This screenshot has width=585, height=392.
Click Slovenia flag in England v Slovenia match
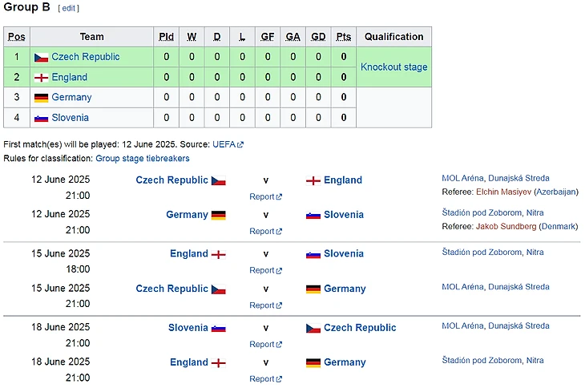pos(313,254)
